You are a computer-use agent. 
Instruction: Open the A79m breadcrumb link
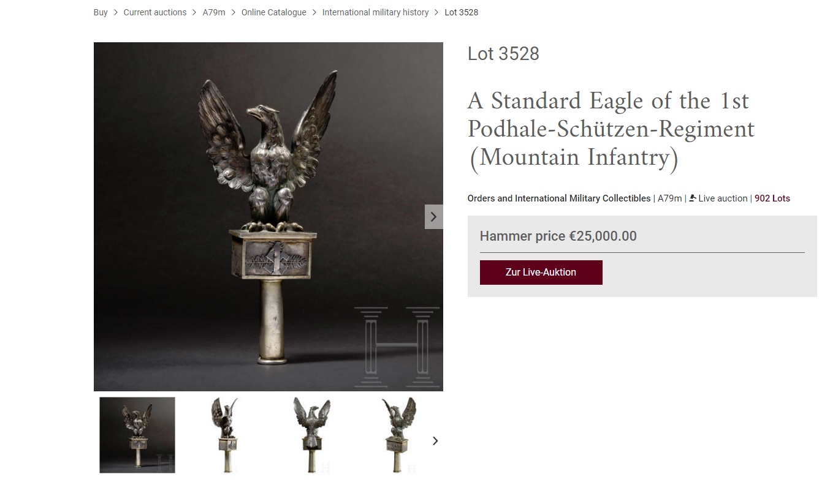214,12
